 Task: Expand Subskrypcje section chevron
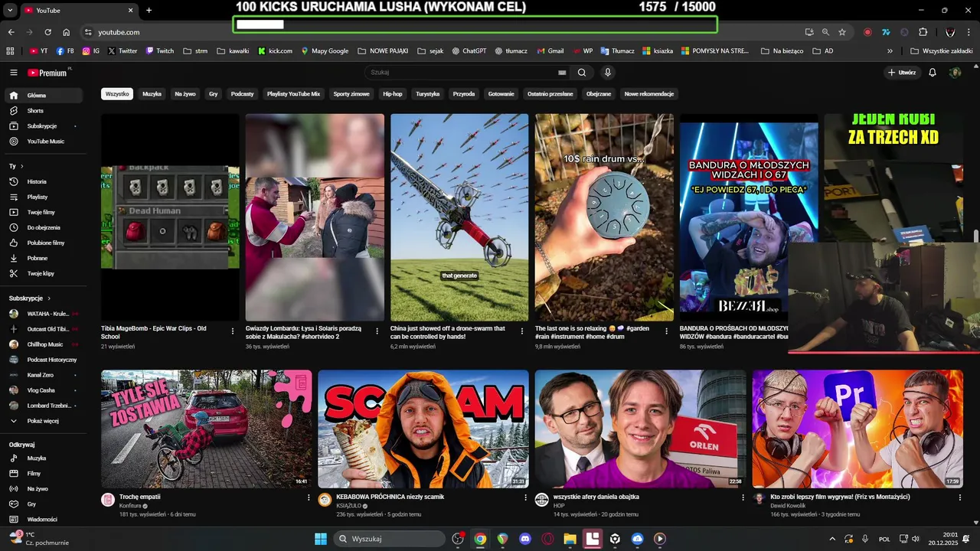click(x=49, y=298)
